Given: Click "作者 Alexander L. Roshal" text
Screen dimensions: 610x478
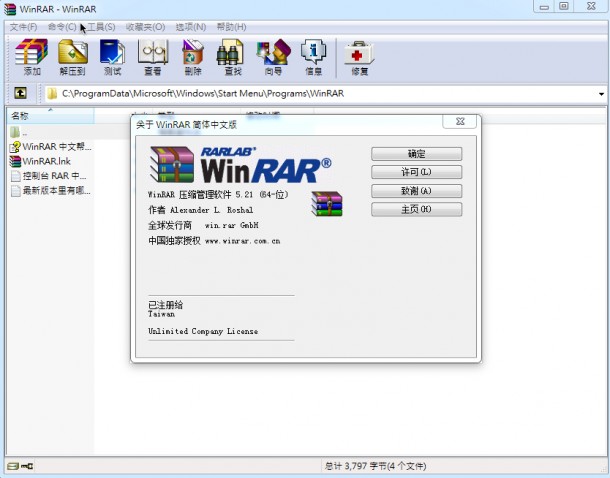Looking at the screenshot, I should (x=200, y=210).
